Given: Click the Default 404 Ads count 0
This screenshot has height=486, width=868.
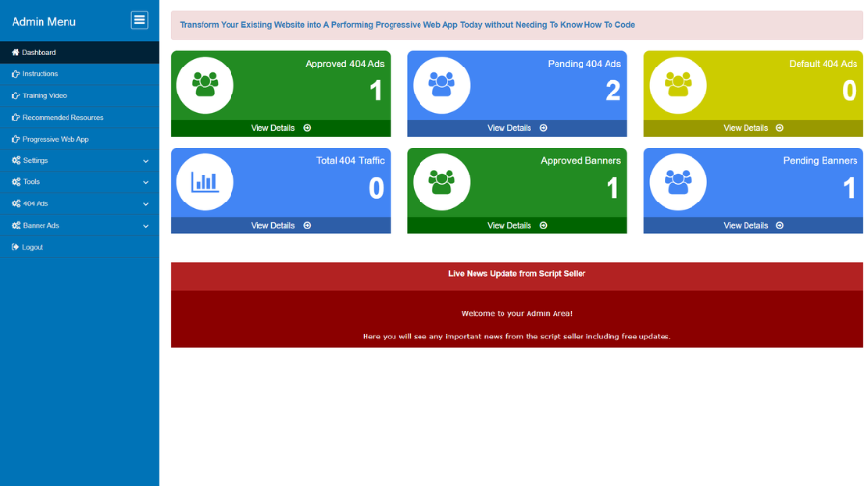Looking at the screenshot, I should (x=849, y=91).
